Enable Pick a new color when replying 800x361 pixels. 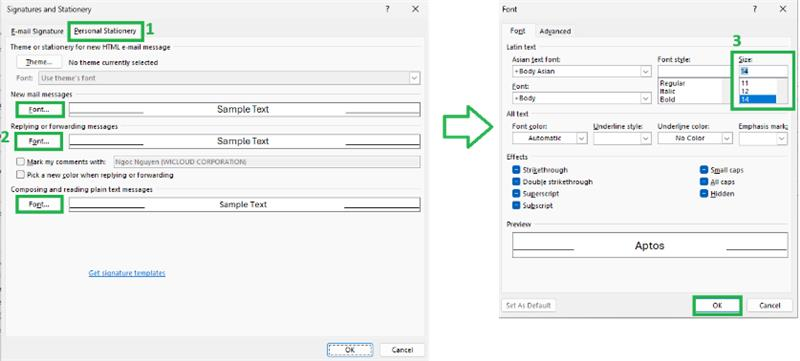[21, 175]
